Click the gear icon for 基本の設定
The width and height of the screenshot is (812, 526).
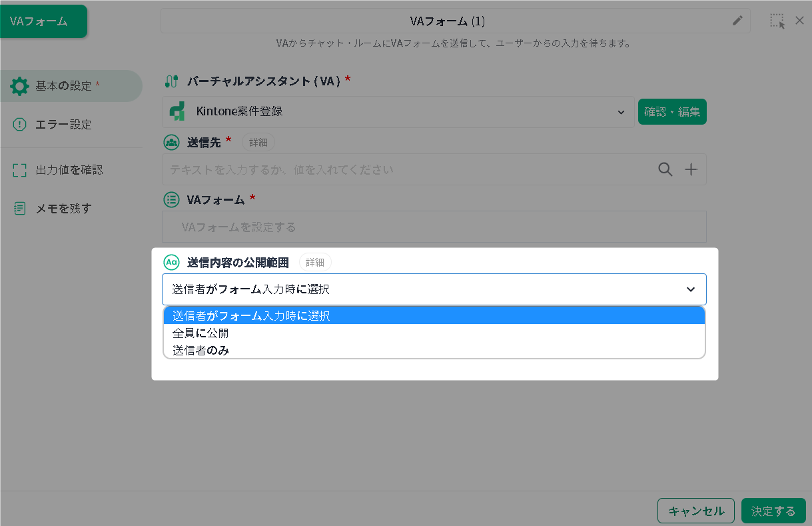tap(19, 86)
